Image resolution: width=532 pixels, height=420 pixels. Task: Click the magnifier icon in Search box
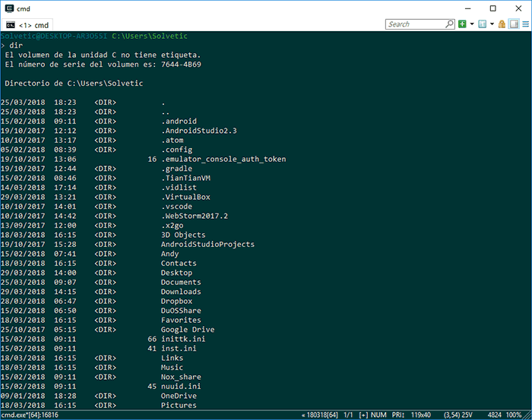coord(450,24)
